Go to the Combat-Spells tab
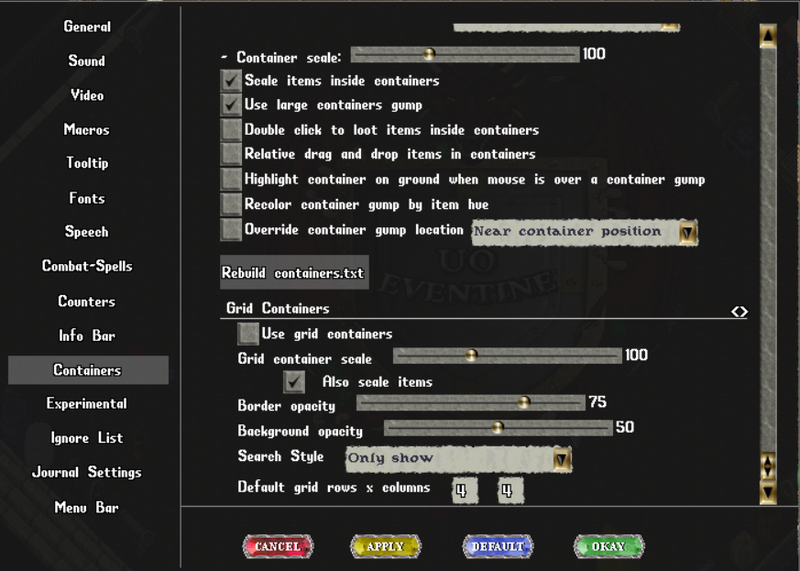This screenshot has height=571, width=800. (87, 267)
